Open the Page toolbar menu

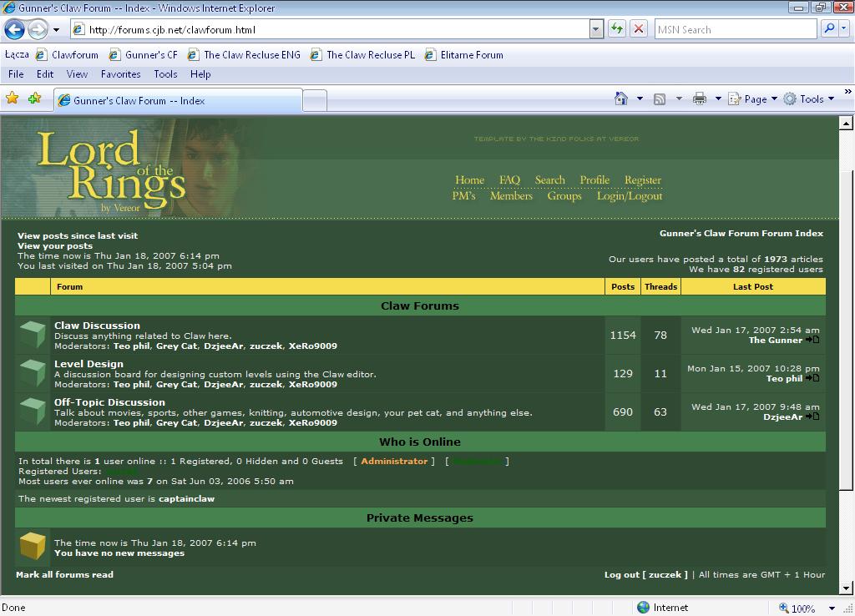752,98
